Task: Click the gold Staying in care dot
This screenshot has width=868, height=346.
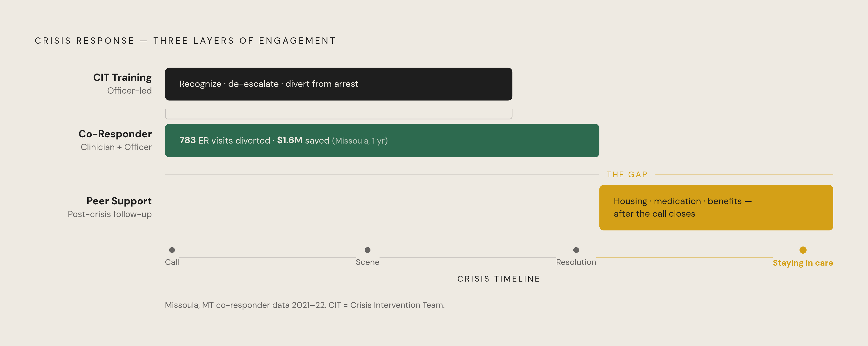Action: coord(803,250)
